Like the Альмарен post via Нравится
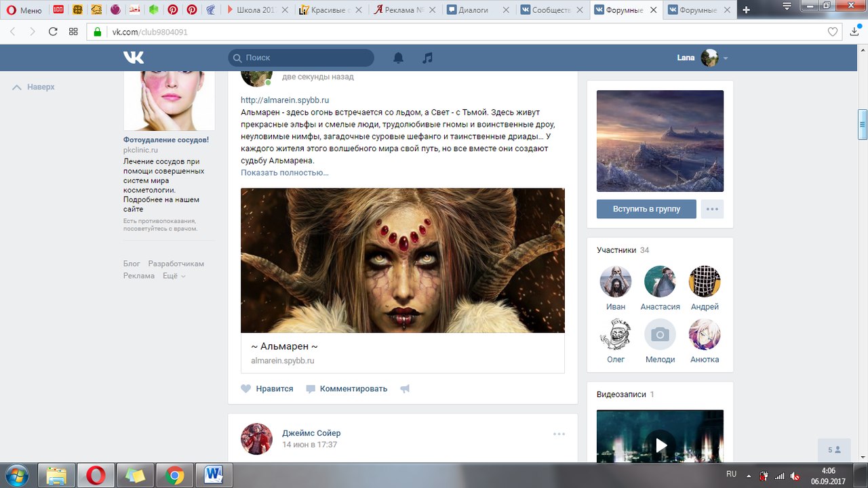The width and height of the screenshot is (868, 488). (x=267, y=389)
